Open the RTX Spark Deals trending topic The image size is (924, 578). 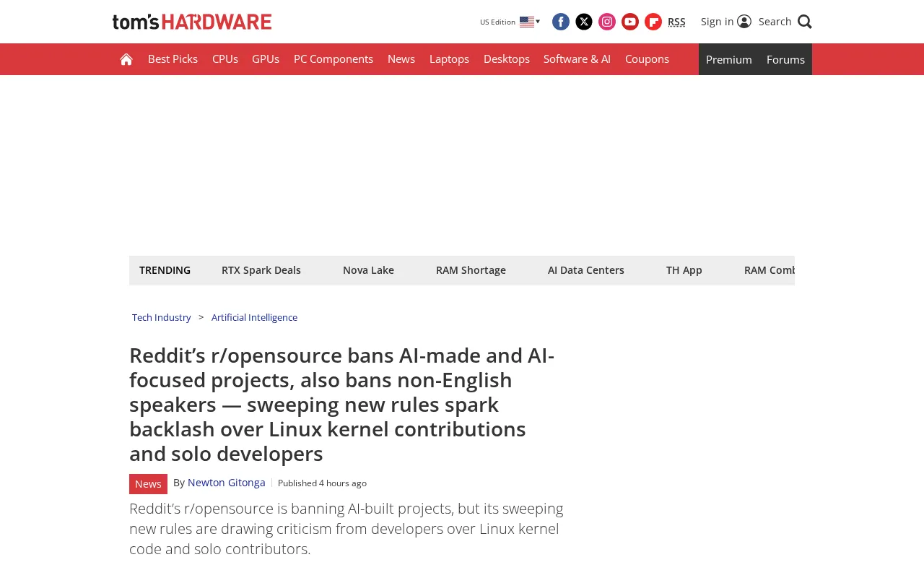point(261,270)
